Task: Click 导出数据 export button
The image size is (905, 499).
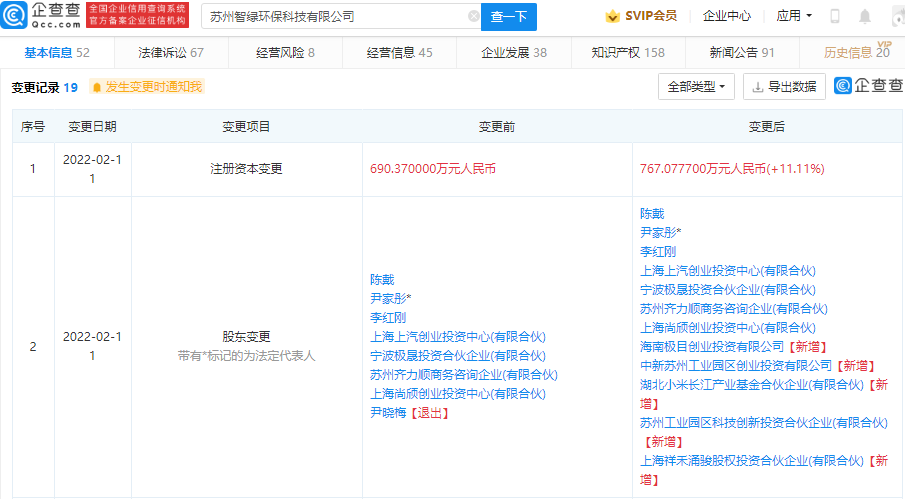Action: pos(784,87)
